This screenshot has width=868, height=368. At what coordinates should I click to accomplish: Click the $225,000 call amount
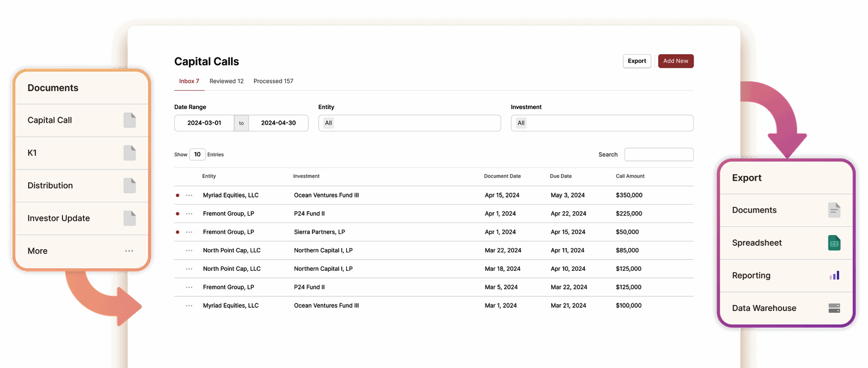coord(629,214)
